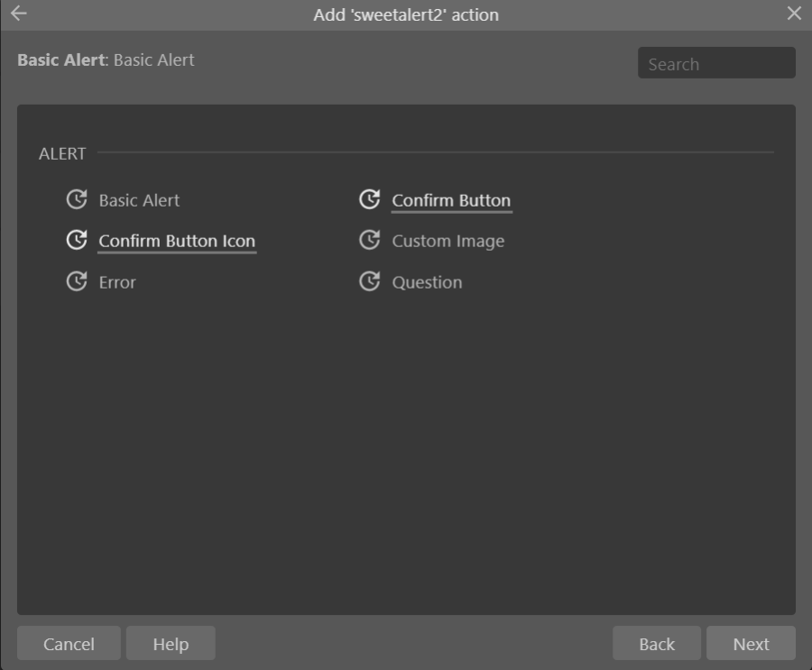Screen dimensions: 812x670
Task: Select the Confirm Button preset
Action: (451, 199)
